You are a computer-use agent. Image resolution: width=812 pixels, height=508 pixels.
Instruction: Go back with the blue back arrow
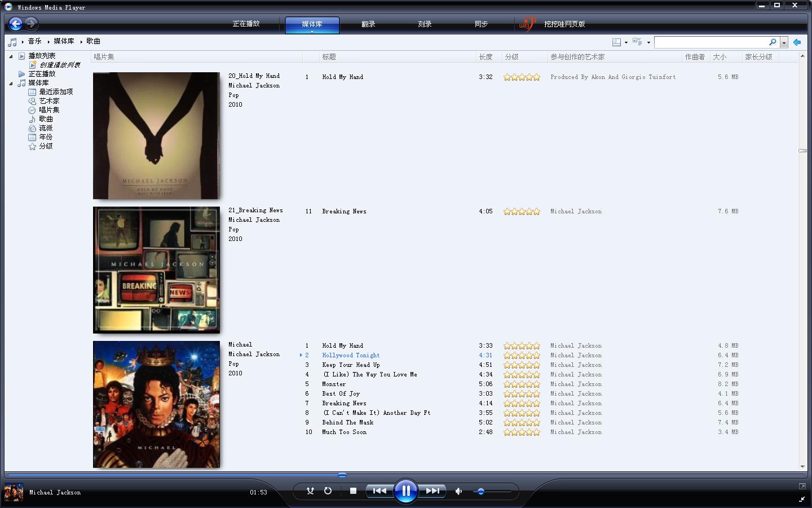point(16,24)
